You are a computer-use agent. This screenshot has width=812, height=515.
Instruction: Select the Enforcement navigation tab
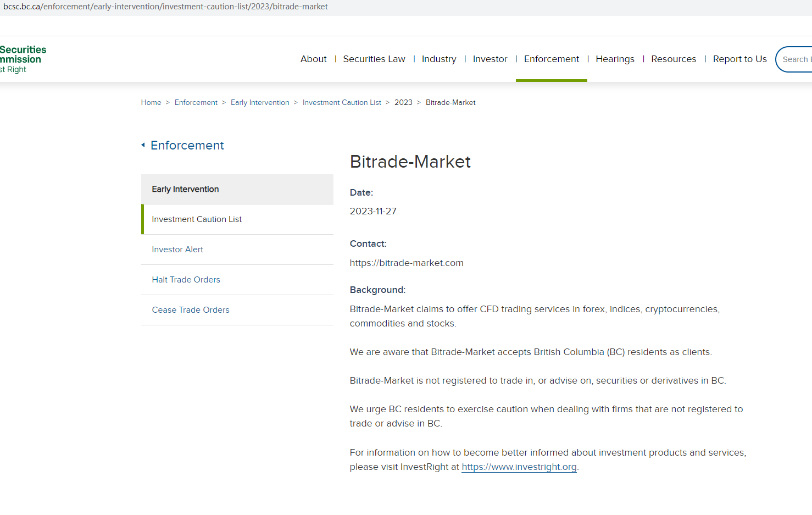551,59
